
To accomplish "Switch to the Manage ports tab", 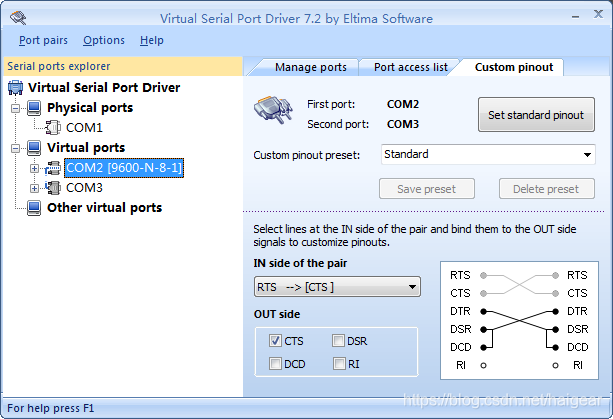I will (310, 67).
